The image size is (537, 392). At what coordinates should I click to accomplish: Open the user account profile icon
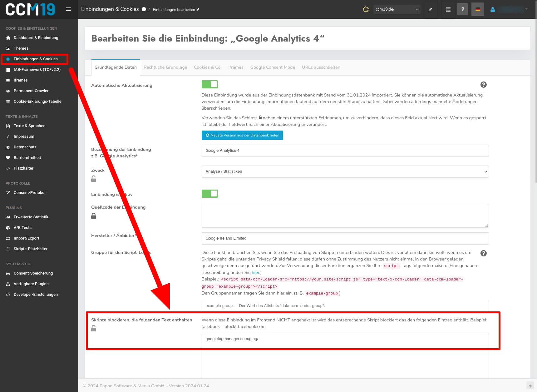click(x=493, y=9)
